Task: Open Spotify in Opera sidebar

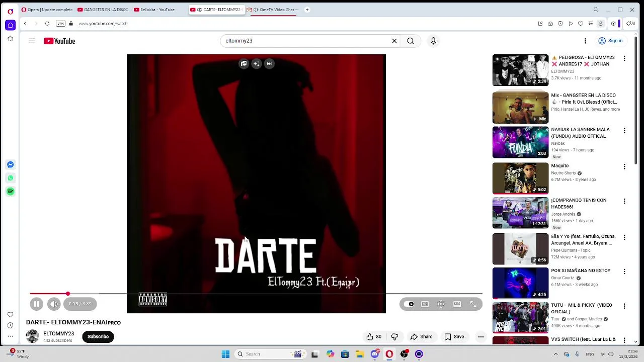Action: point(10,192)
